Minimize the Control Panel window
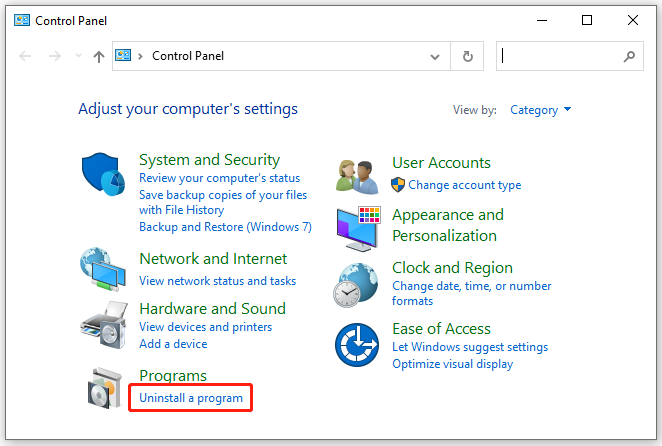Screen dimensions: 662x446 (542, 20)
